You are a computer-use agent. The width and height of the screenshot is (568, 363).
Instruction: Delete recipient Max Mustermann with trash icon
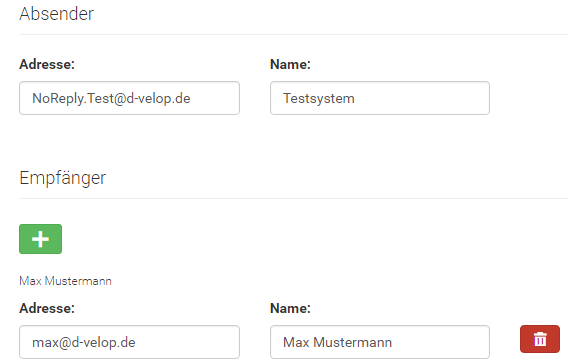[x=540, y=339]
